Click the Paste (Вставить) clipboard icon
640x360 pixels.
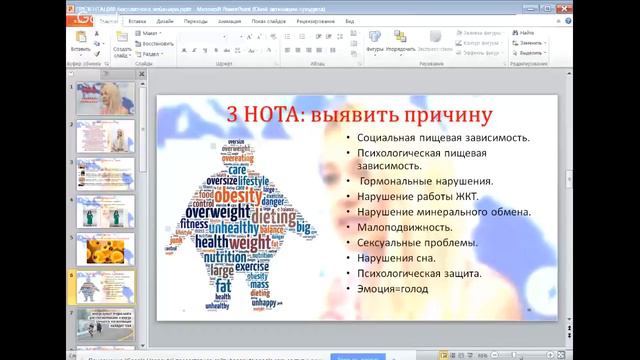pyautogui.click(x=81, y=37)
